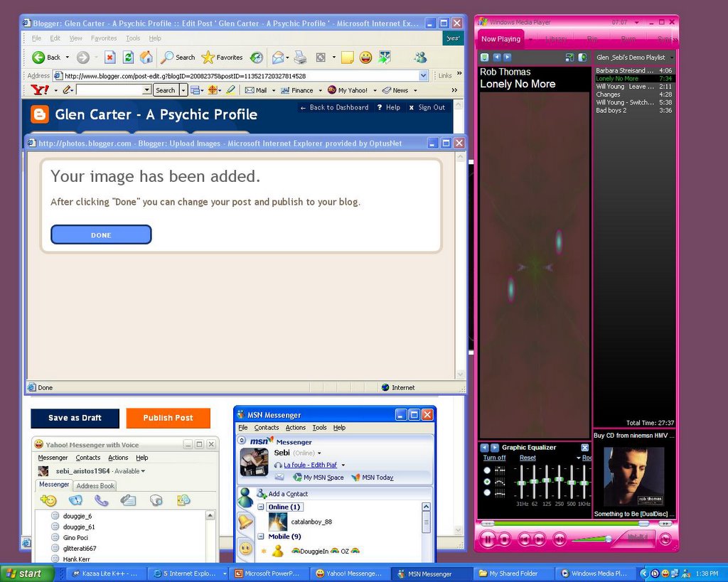Go to previous track in Media Player
728x582 pixels.
coord(524,539)
